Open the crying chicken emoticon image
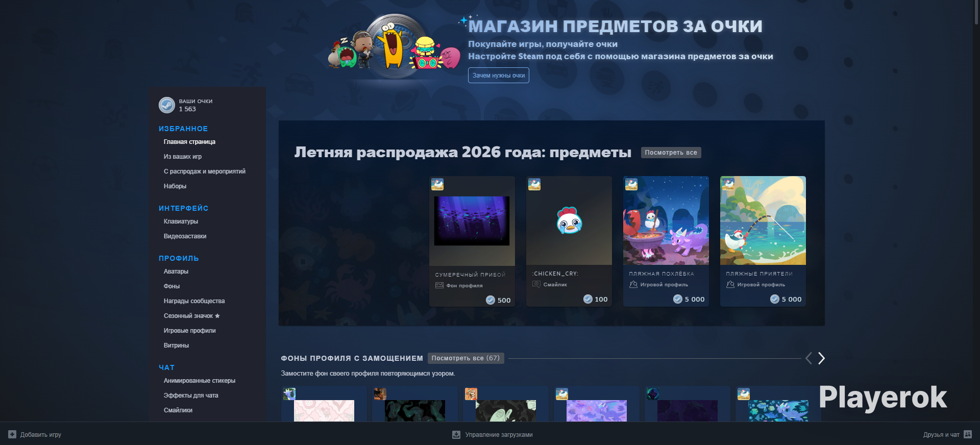This screenshot has width=980, height=445. point(569,220)
